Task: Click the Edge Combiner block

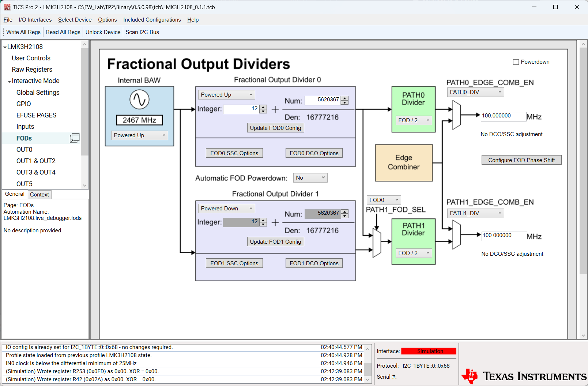Action: point(404,162)
